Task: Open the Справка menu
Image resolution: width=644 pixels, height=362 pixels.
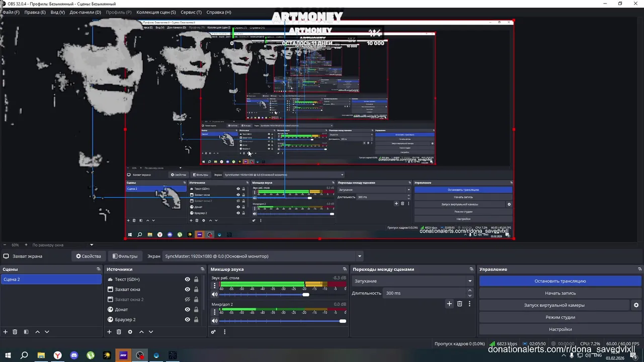Action: [219, 12]
